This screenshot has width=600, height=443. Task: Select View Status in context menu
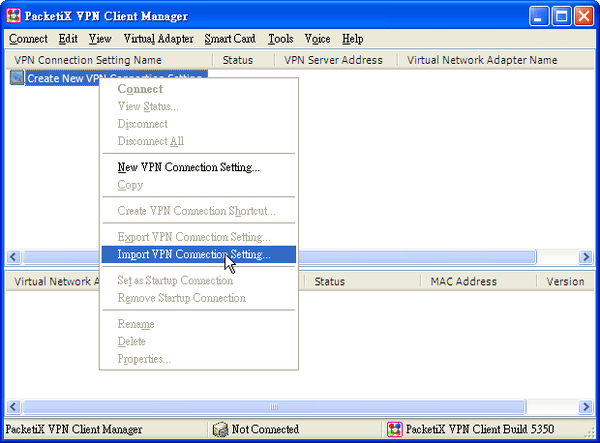click(199, 106)
